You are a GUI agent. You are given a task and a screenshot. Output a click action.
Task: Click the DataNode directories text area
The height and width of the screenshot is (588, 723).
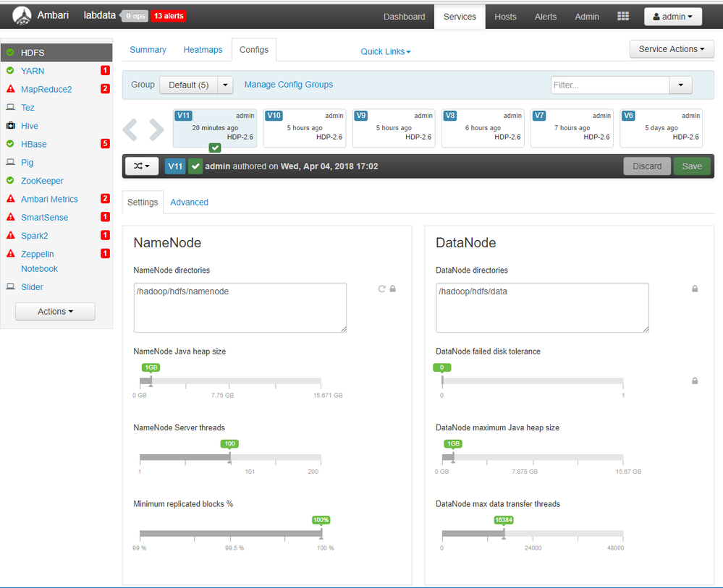tap(542, 307)
